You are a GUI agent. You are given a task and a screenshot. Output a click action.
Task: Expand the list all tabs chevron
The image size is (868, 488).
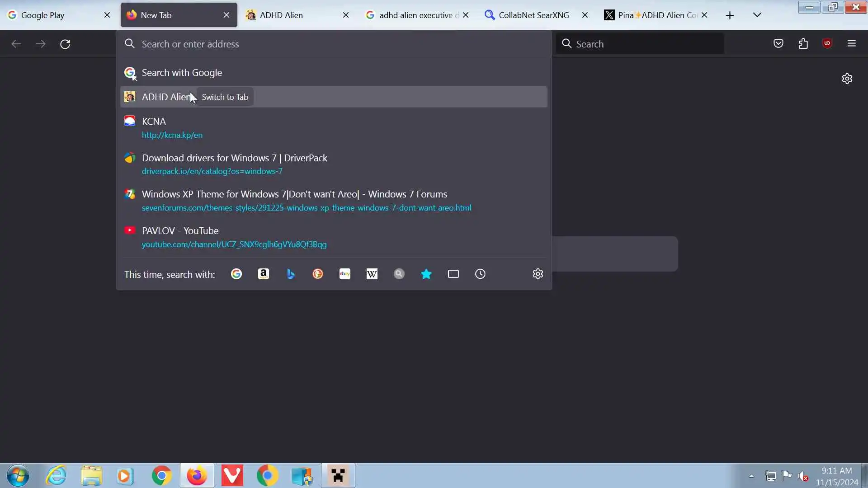coord(757,15)
